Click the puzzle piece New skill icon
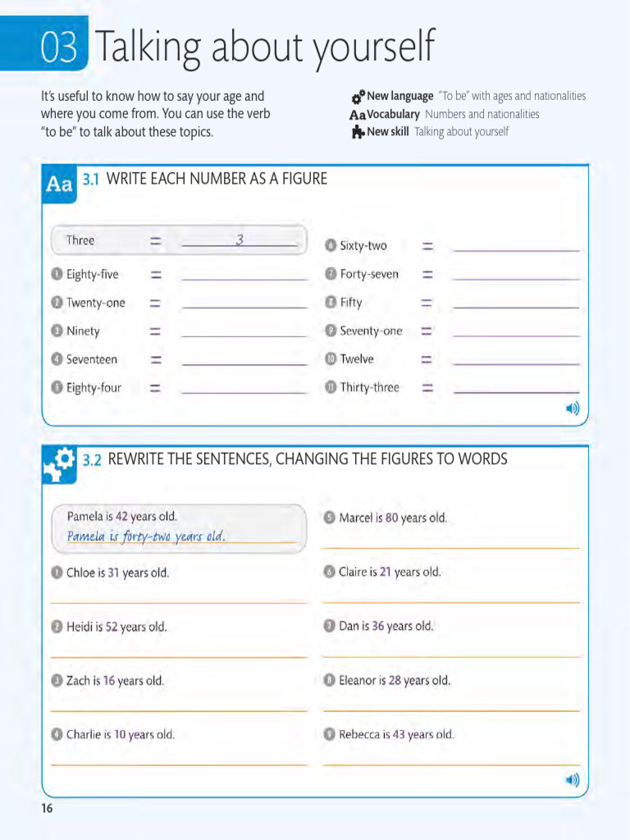The height and width of the screenshot is (840, 630). click(358, 132)
